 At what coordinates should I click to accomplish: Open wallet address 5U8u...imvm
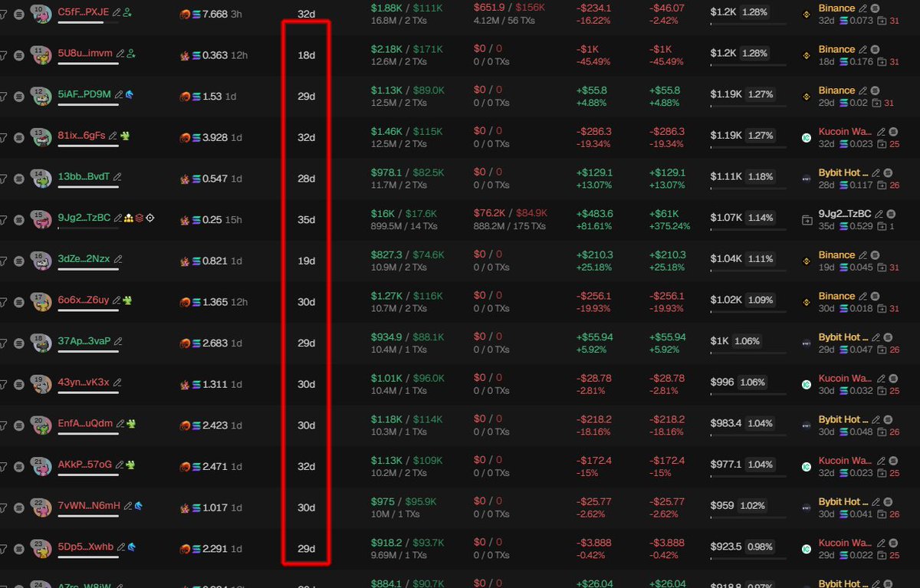tap(85, 54)
